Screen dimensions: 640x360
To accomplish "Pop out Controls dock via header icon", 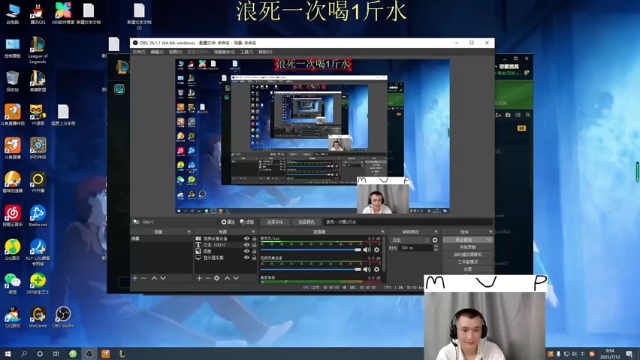I will pos(490,231).
